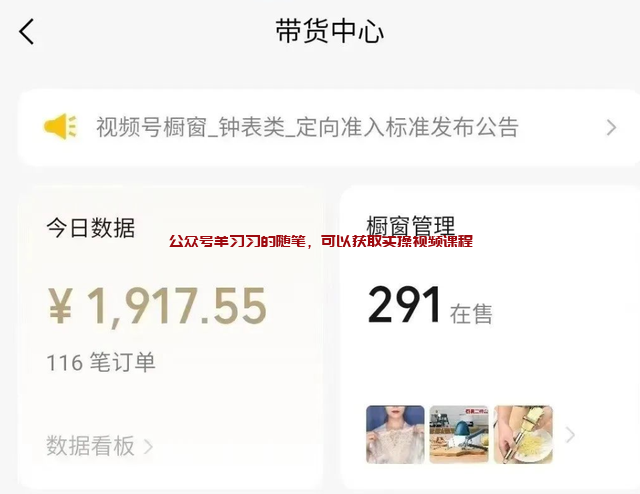Click the red watermark text overlay

coord(321,241)
